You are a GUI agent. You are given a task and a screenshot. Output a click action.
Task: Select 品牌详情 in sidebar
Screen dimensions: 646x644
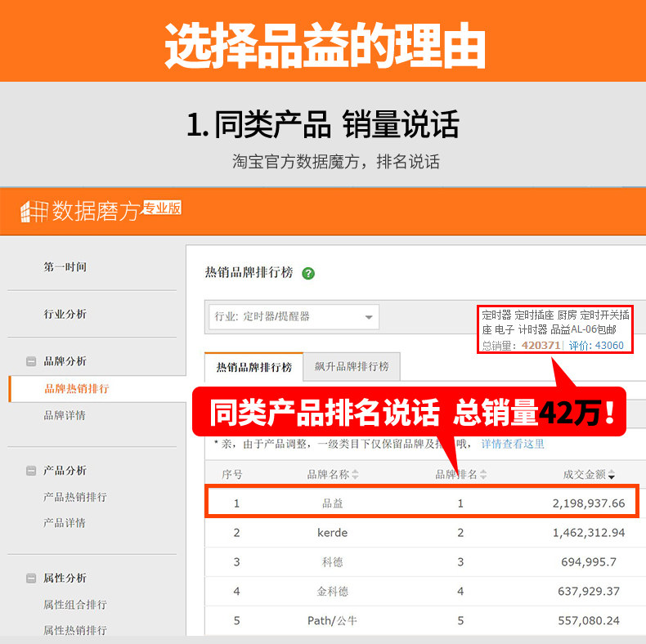tap(65, 415)
